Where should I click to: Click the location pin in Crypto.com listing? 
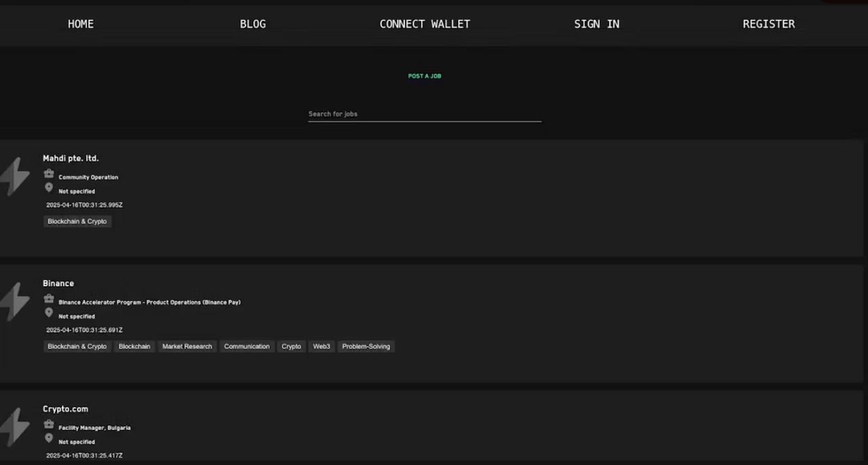pyautogui.click(x=49, y=438)
